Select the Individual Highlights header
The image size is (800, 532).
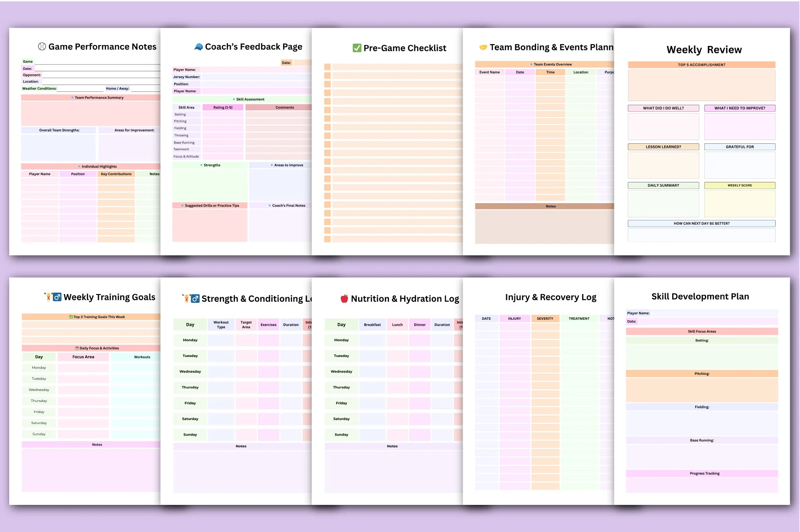91,166
